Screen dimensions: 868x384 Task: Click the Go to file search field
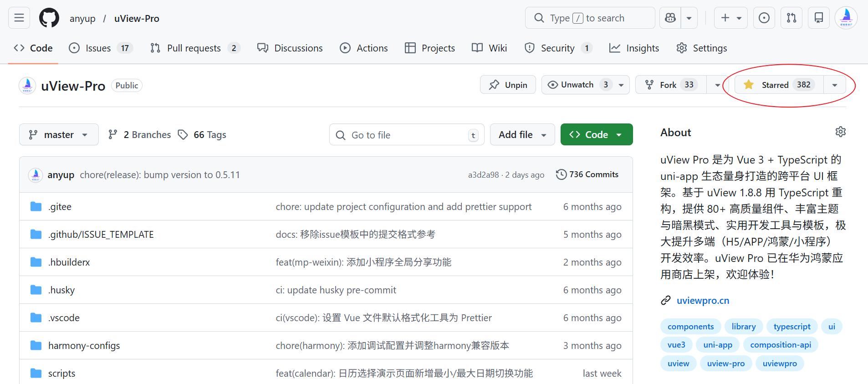click(407, 134)
